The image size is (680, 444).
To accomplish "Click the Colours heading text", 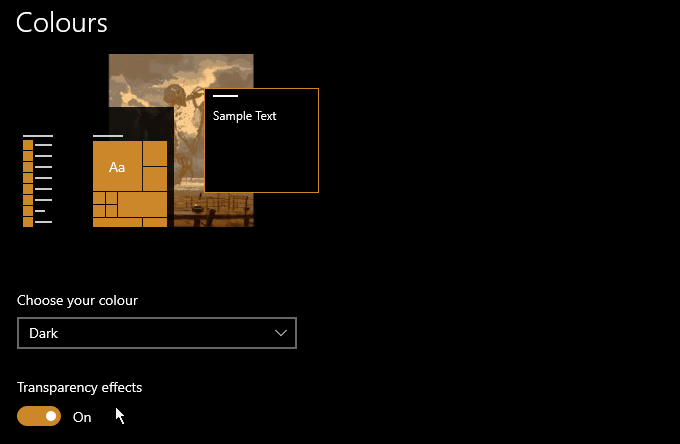I will click(62, 23).
